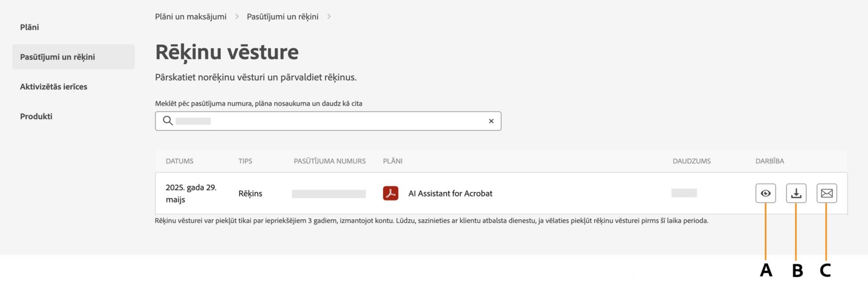Click the DAUDZUMS column header
This screenshot has width=868, height=281.
[691, 161]
